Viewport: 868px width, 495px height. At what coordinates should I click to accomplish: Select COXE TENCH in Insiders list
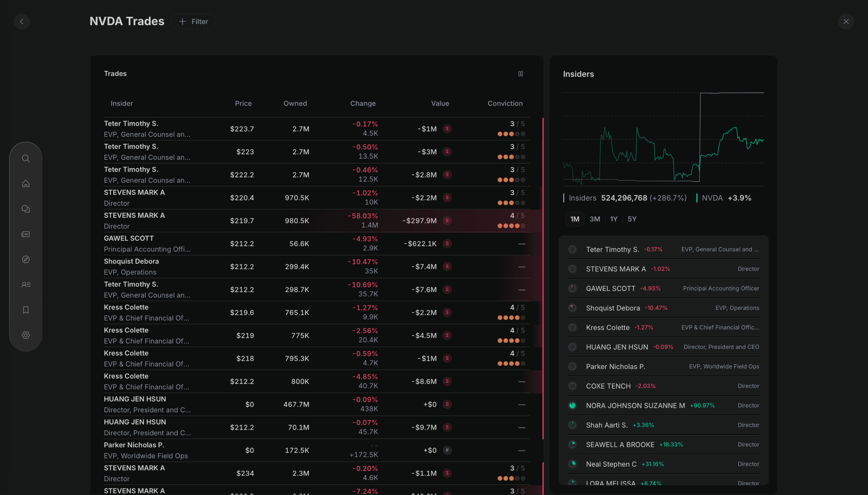click(x=663, y=386)
